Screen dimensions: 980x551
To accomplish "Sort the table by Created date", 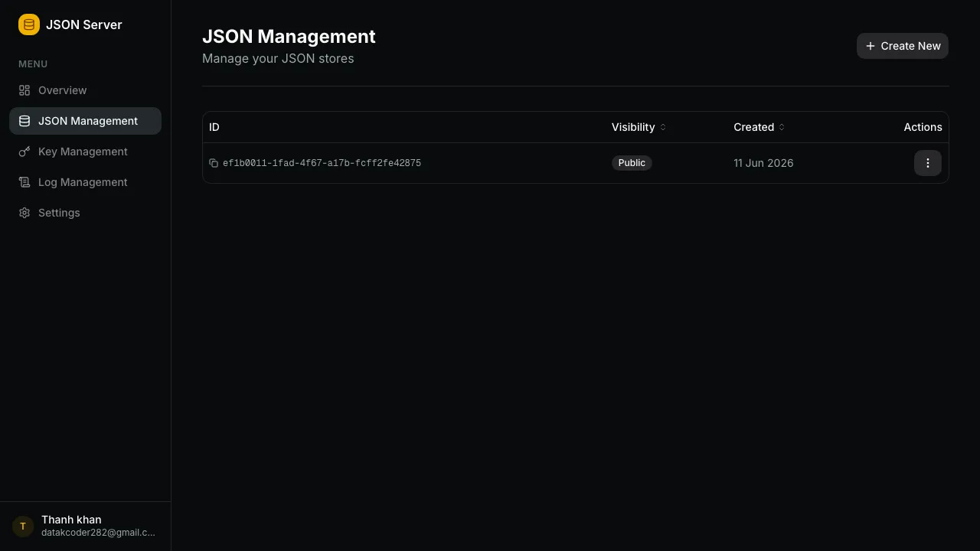I will [759, 127].
